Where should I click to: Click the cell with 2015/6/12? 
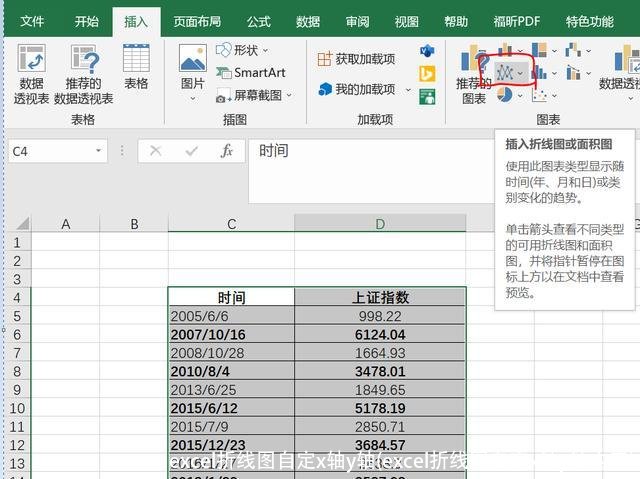pyautogui.click(x=231, y=408)
